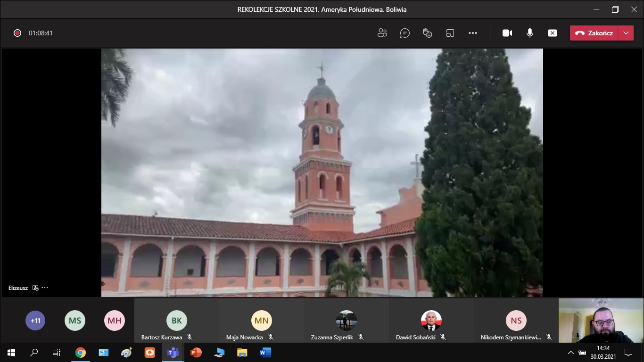The image size is (644, 362).
Task: Click Zakończ to leave the meeting
Action: pyautogui.click(x=594, y=33)
